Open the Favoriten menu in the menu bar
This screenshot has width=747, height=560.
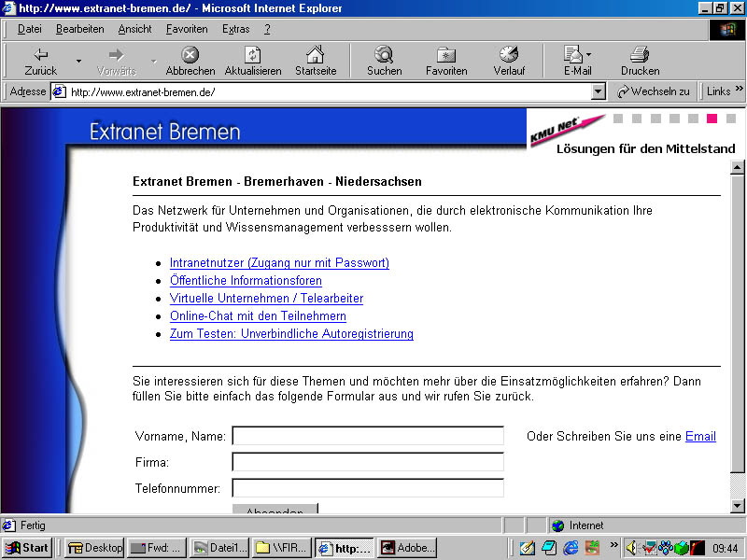pos(187,29)
